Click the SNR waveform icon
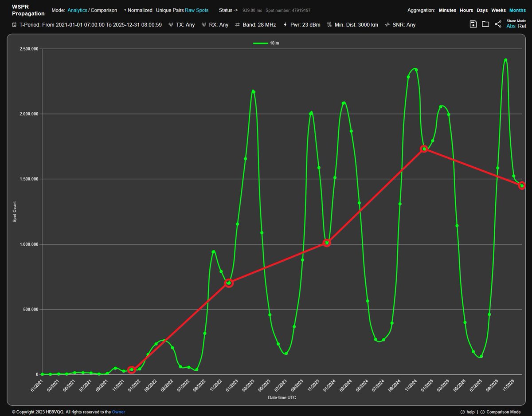The image size is (532, 416). pos(387,25)
